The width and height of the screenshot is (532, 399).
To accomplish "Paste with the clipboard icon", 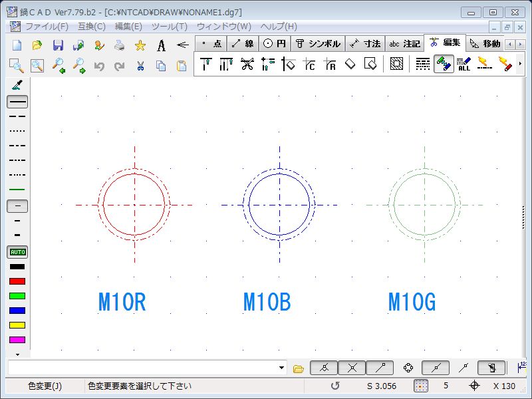I will click(182, 66).
